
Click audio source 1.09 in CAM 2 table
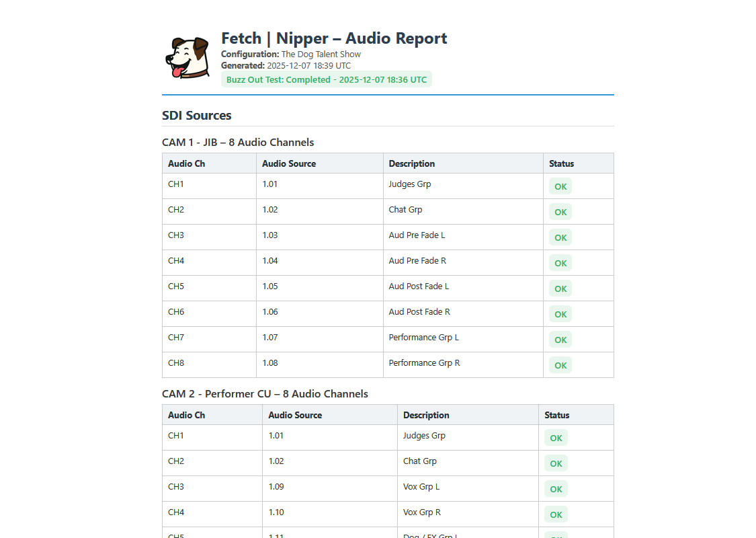coord(276,487)
